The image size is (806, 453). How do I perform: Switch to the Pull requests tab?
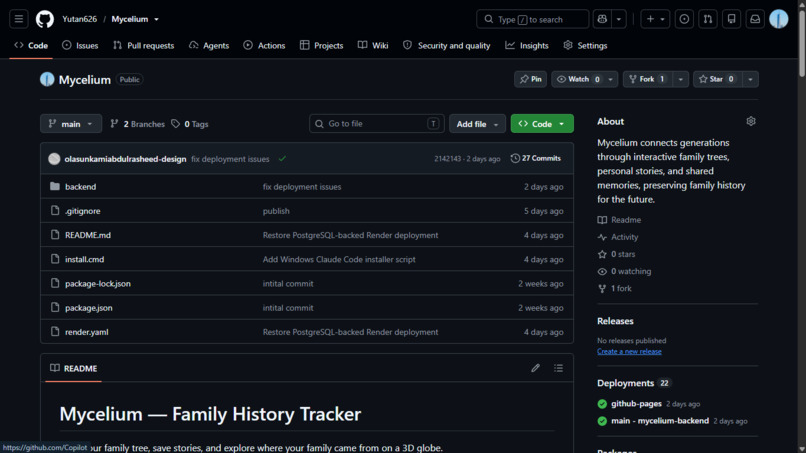[x=144, y=45]
